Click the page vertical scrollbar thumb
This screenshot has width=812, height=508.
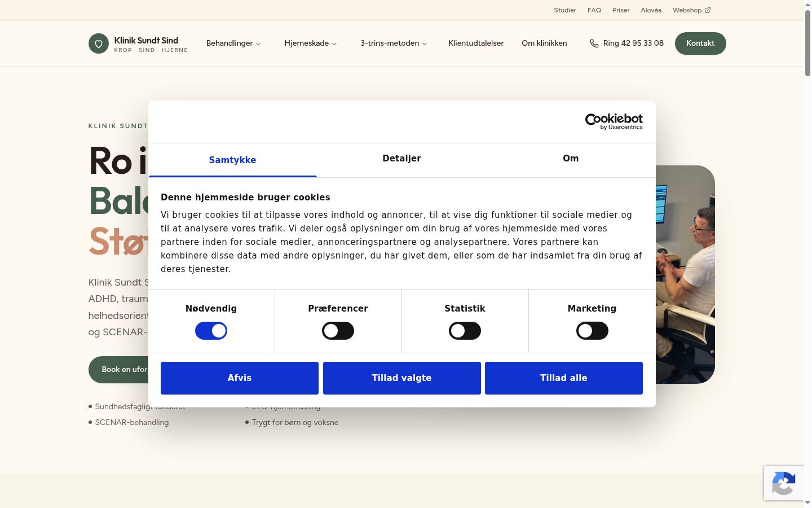(x=807, y=42)
